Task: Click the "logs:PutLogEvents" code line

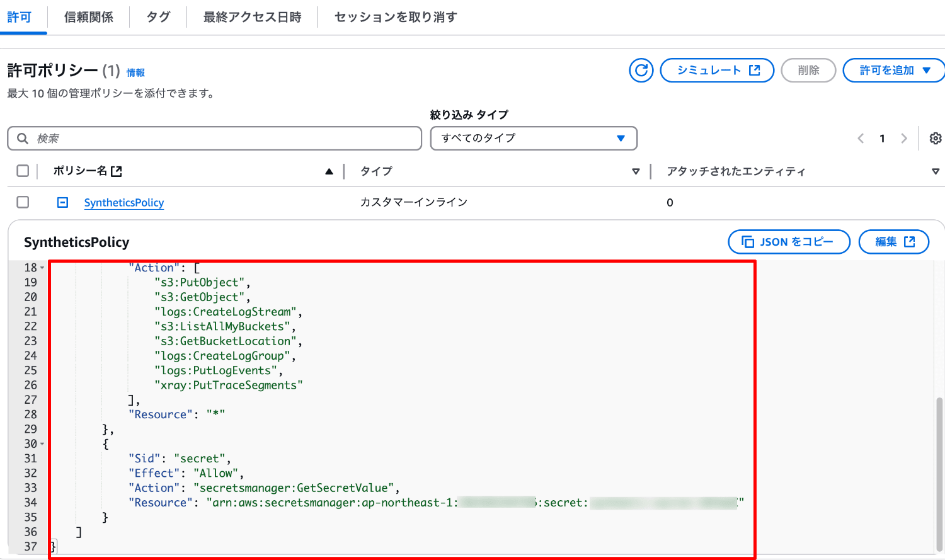Action: [219, 370]
